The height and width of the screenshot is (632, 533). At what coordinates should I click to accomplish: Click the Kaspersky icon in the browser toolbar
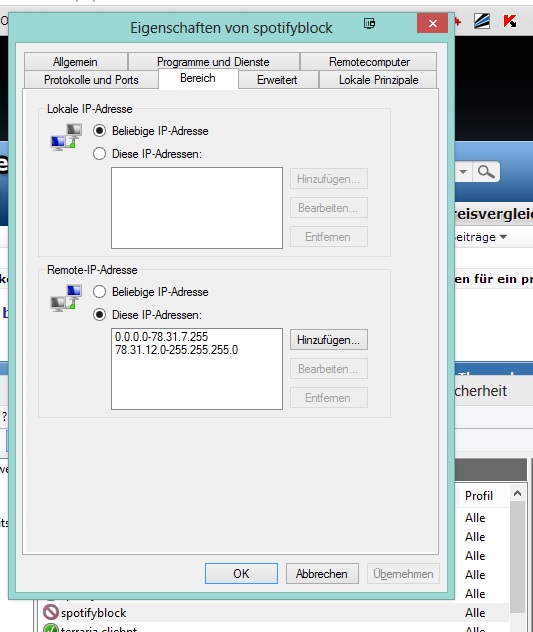[510, 21]
